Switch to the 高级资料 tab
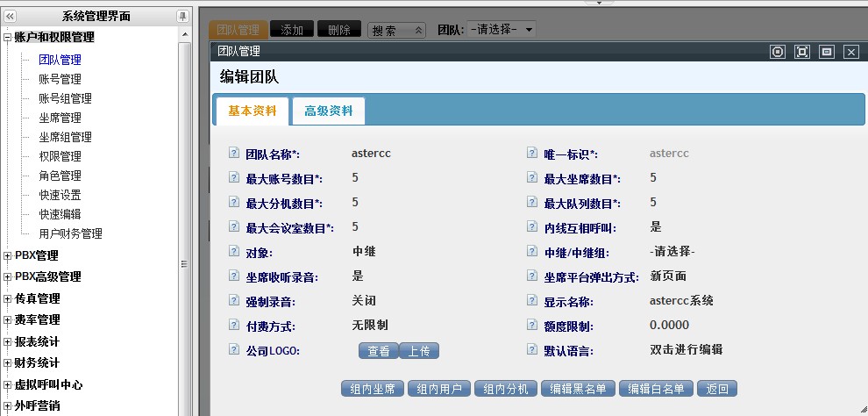Screen dimensions: 868x416 coord(328,111)
